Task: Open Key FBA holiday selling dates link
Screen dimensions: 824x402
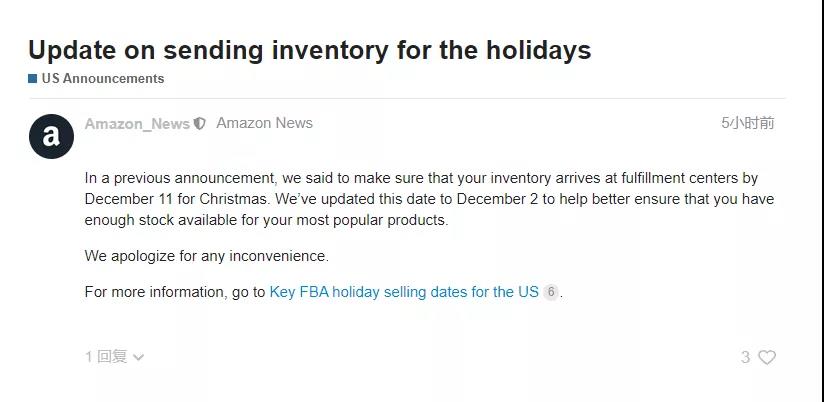Action: pyautogui.click(x=404, y=293)
